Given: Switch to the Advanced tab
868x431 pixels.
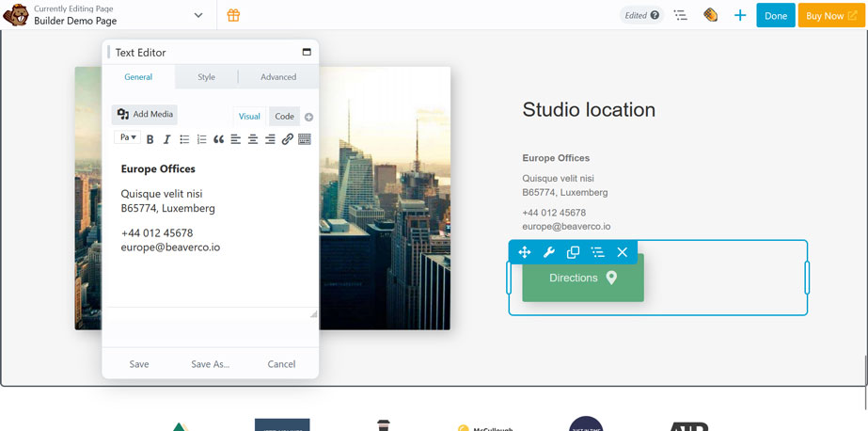Looking at the screenshot, I should [278, 77].
